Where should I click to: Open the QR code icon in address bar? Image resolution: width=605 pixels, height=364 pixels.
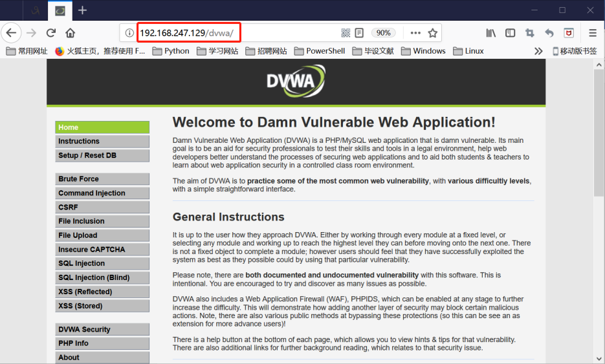click(x=346, y=33)
